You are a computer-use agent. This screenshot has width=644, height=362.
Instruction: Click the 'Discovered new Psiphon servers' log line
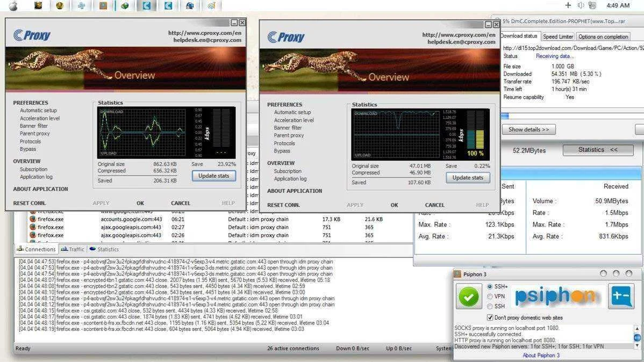coord(529,346)
